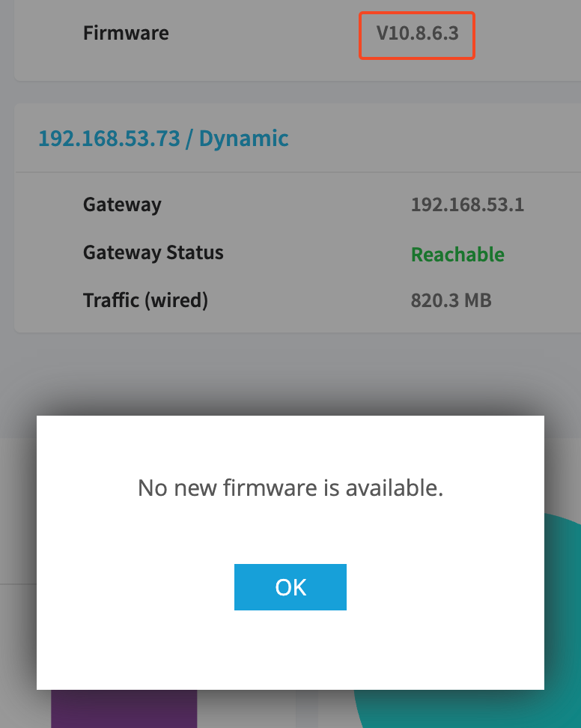
Task: Click the word Dynamic in the heading
Action: coord(243,139)
